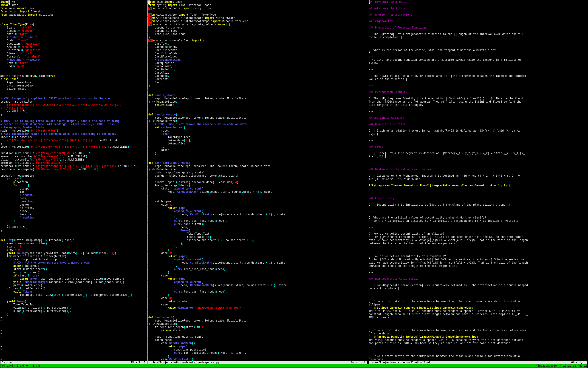The width and height of the screenshot is (588, 368).
Task: Click the Pythagorean Theorem Geometric Proof image link
Action: 438,185
